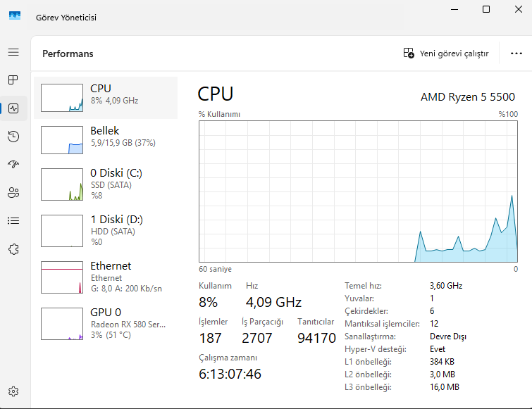Click the L3 önbelleği value '16,0 MB'
This screenshot has height=409, width=532.
click(445, 387)
